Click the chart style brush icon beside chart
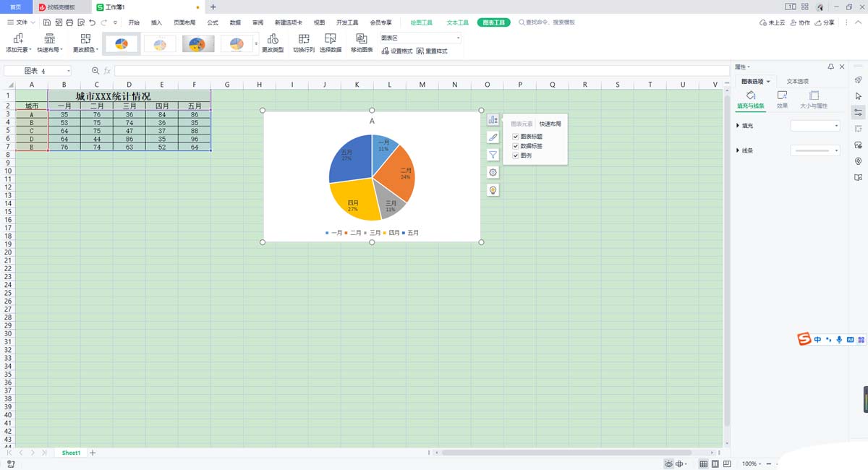The image size is (868, 470). point(493,137)
